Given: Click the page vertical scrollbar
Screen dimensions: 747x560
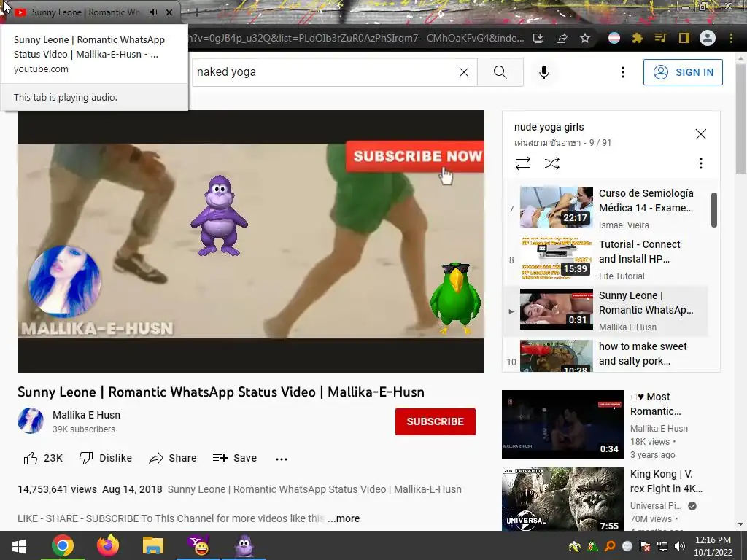Looking at the screenshot, I should point(741,119).
